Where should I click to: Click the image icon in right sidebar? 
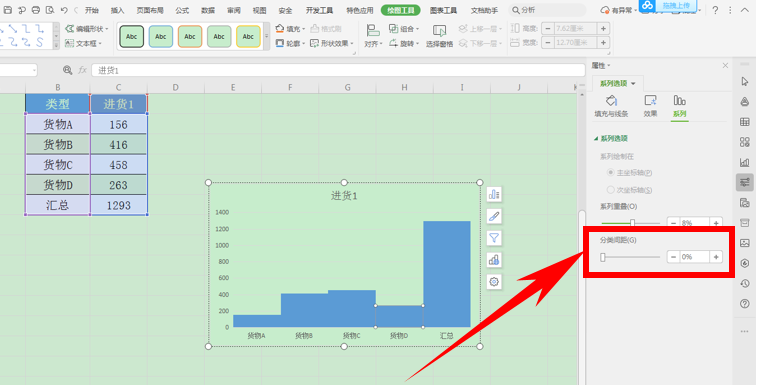(x=744, y=243)
